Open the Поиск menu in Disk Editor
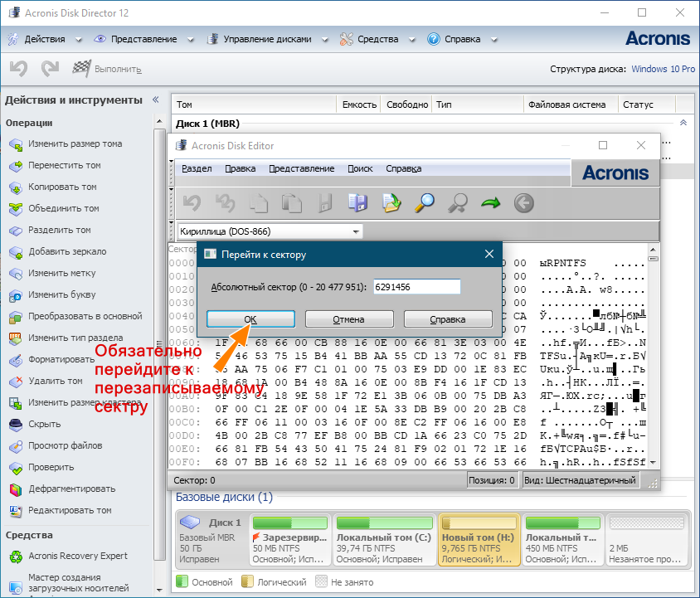Viewport: 700px width, 598px height. tap(360, 168)
